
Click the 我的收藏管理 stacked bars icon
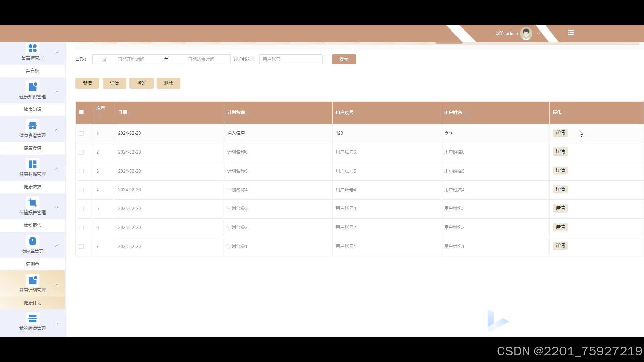pos(33,318)
